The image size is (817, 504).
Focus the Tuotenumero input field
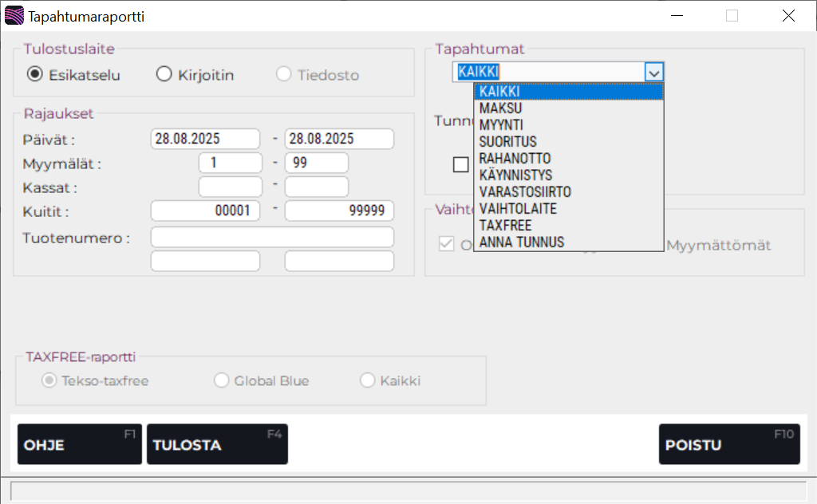272,237
